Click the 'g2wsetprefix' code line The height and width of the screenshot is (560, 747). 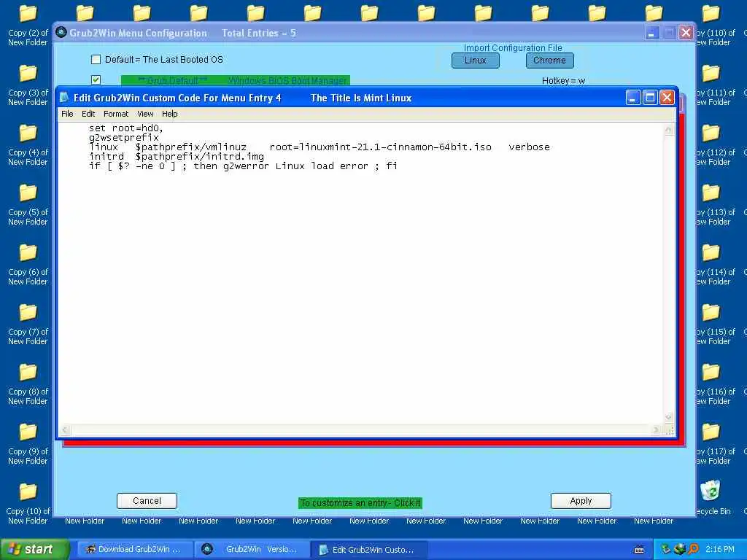[124, 138]
